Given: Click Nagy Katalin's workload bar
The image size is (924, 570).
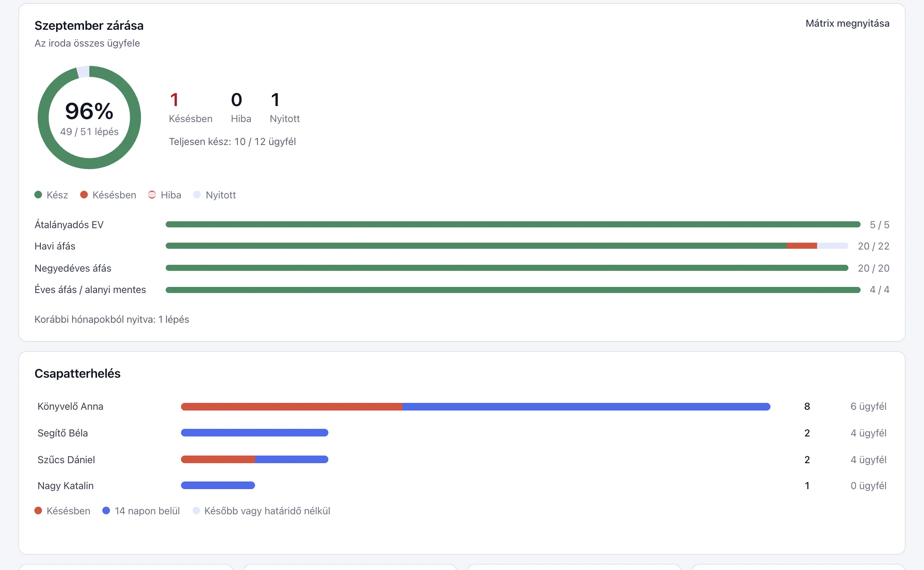Looking at the screenshot, I should (x=218, y=485).
